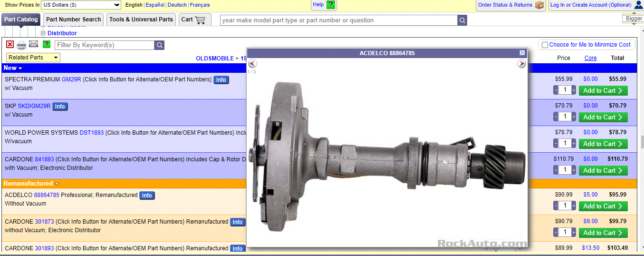Screen dimensions: 644x256
Task: Focus the main catalog search box
Action: click(339, 20)
